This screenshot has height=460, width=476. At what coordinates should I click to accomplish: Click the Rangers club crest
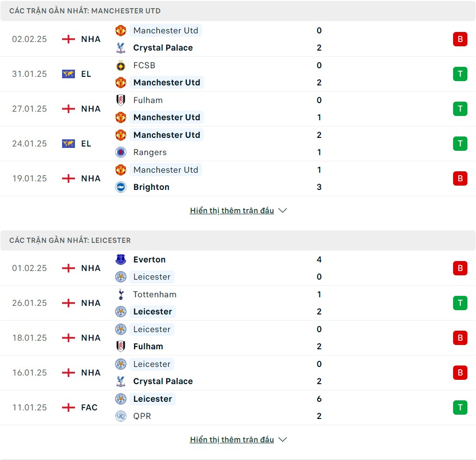pyautogui.click(x=120, y=152)
